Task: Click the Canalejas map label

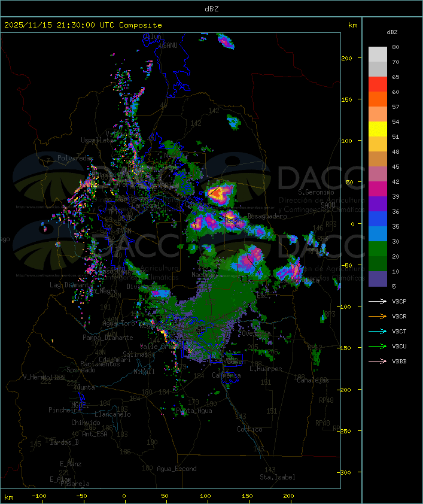Action: pyautogui.click(x=313, y=380)
